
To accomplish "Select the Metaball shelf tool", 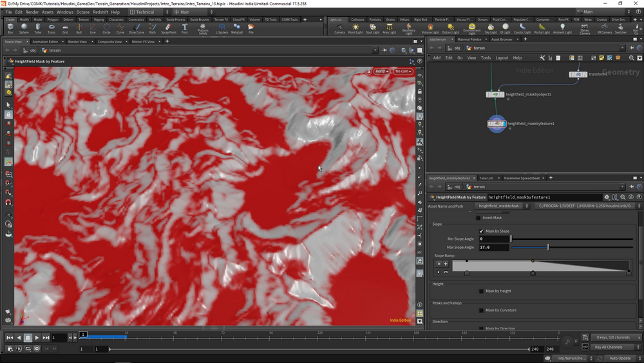I will point(237,28).
